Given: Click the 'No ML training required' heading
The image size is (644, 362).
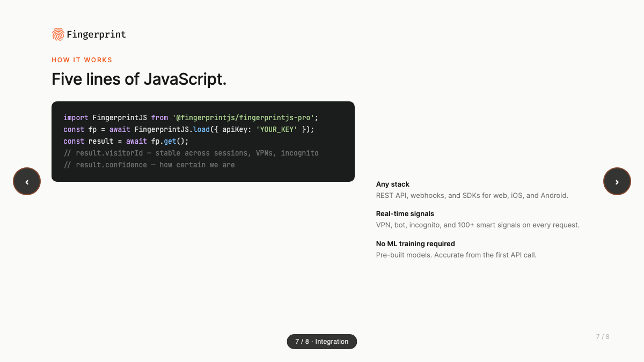Looking at the screenshot, I should [x=415, y=243].
